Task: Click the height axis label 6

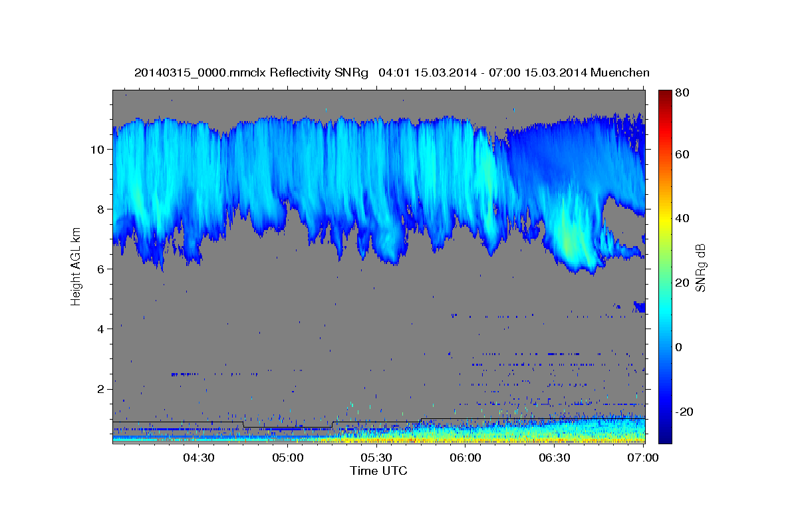Action: click(101, 269)
